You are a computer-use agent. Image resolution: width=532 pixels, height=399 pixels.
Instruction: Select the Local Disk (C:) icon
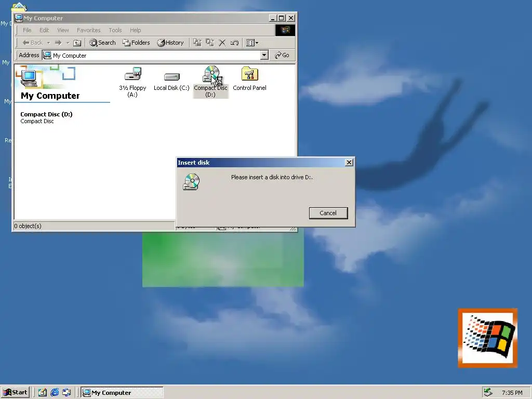tap(171, 82)
